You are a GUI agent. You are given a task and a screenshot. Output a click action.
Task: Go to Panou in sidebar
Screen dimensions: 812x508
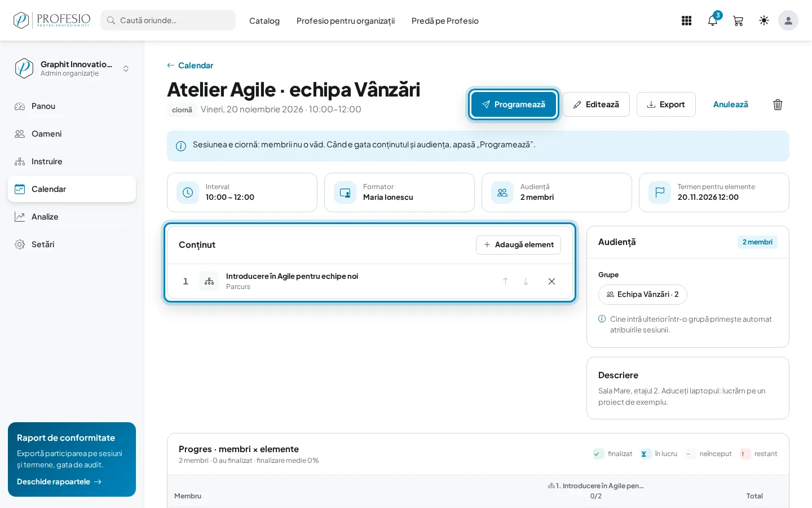(x=72, y=106)
